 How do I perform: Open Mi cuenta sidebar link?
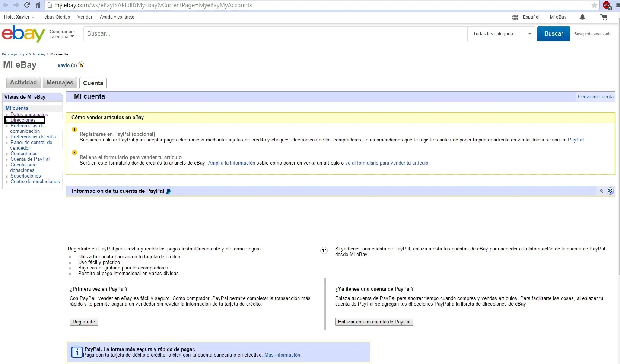coord(17,108)
